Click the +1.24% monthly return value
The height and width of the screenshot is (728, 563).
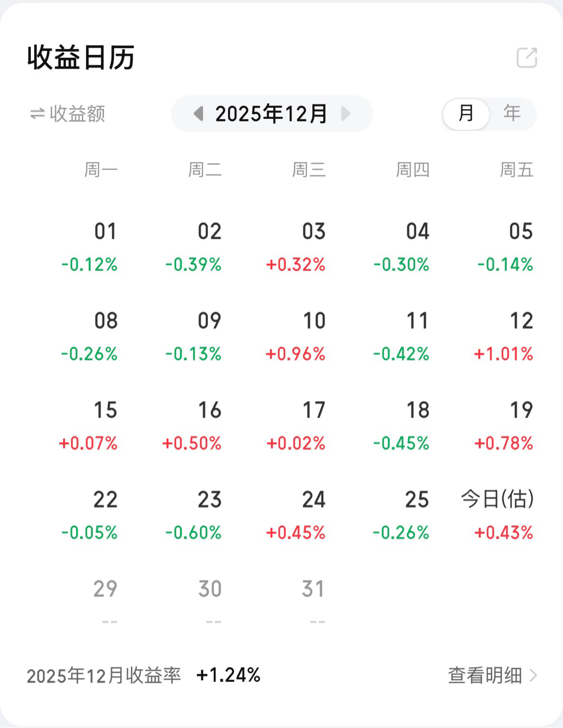click(x=228, y=675)
